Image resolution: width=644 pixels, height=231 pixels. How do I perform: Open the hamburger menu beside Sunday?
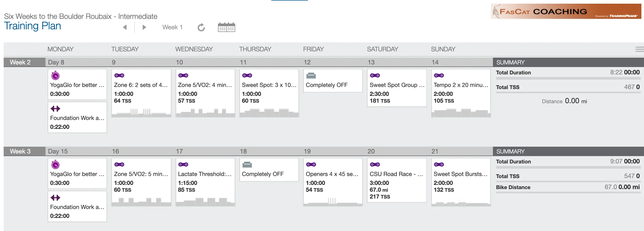639,49
